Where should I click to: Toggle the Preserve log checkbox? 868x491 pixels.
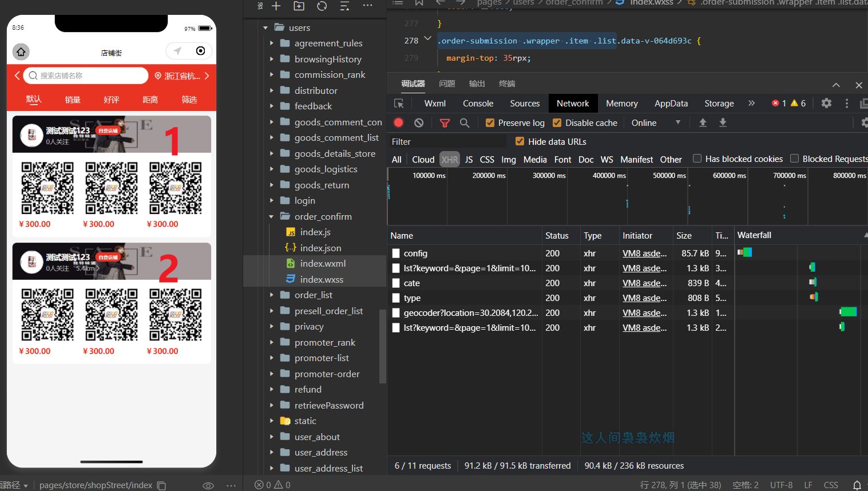point(490,122)
